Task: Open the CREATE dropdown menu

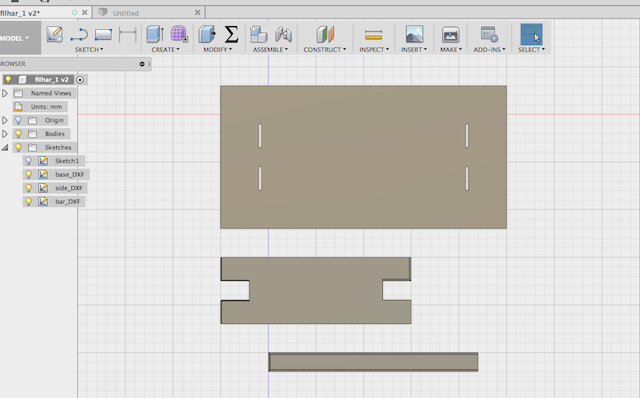Action: click(x=165, y=49)
